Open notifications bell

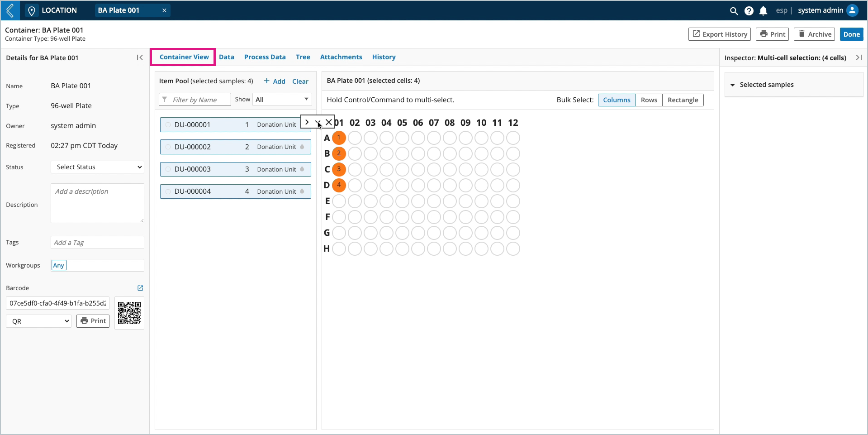point(764,11)
